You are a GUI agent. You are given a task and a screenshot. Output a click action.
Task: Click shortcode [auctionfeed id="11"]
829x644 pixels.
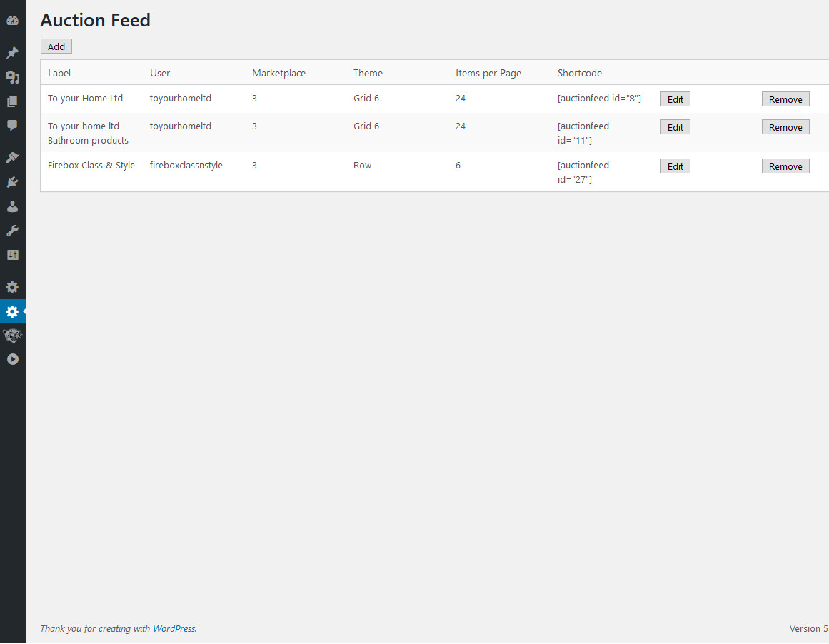coord(583,134)
